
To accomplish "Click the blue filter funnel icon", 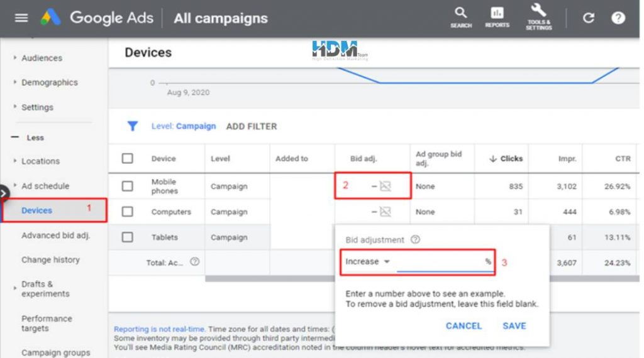I will 132,126.
